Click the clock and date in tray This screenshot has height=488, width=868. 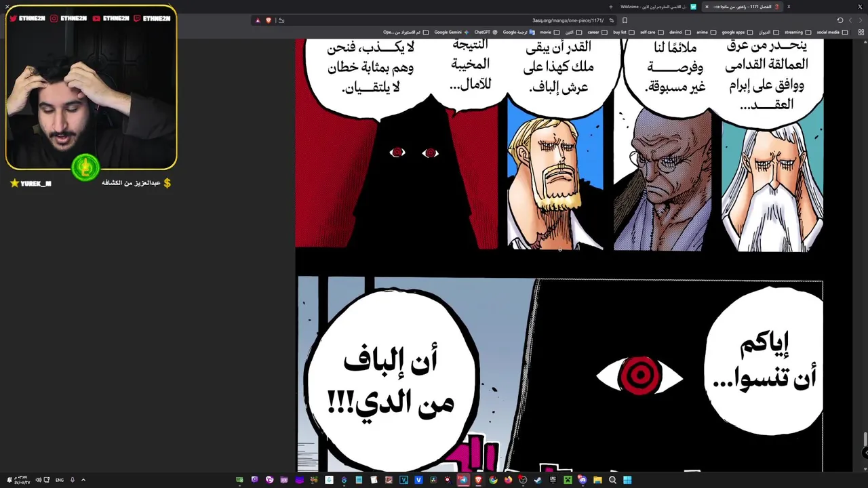coord(23,480)
